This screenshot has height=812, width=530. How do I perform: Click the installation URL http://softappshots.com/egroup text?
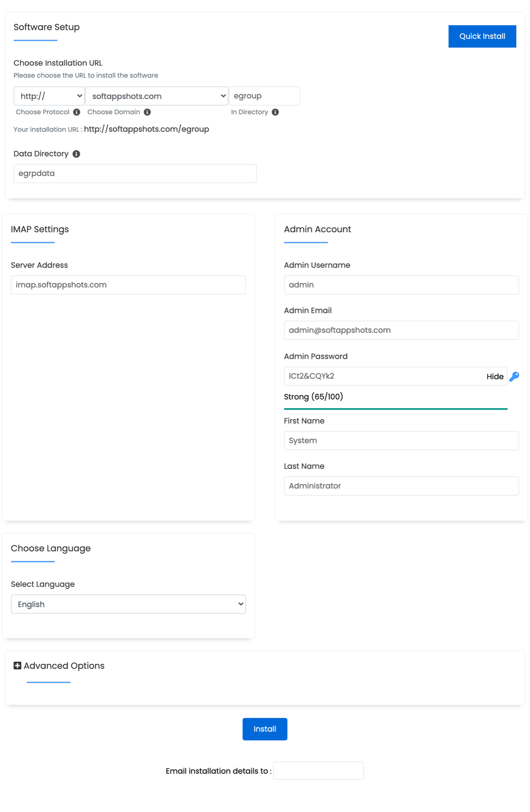(147, 129)
